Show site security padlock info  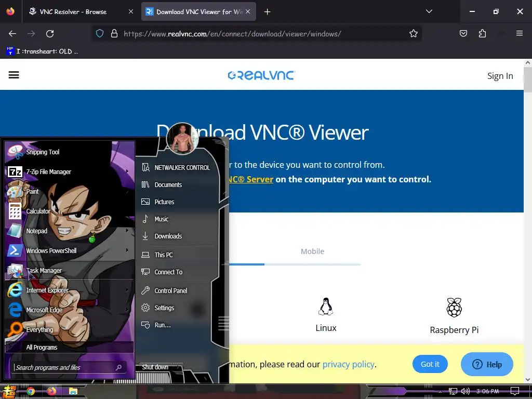114,34
